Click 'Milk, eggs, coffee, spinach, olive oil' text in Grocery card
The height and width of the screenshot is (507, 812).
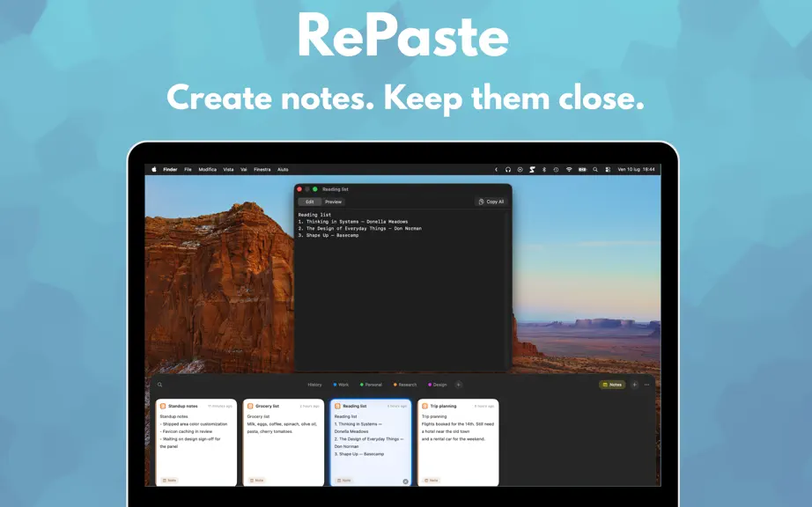click(282, 423)
